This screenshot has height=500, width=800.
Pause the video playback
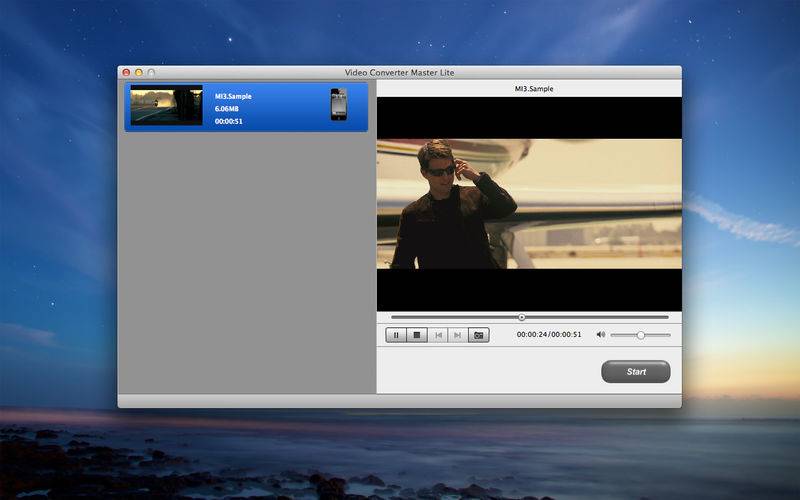[396, 335]
